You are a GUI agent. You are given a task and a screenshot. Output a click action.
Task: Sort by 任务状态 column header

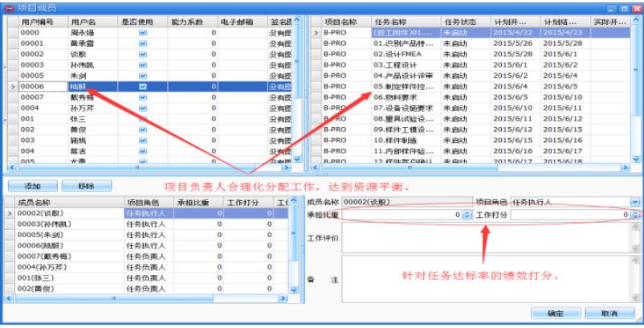pyautogui.click(x=466, y=22)
